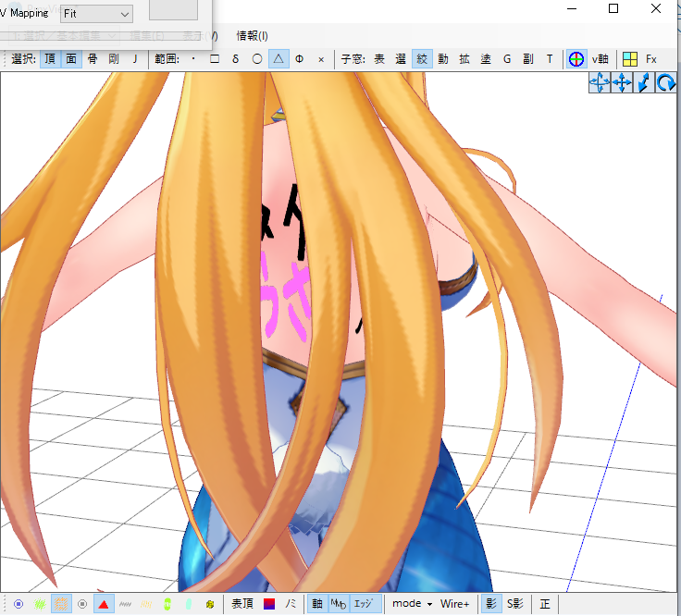Open the 情報(I) menu
This screenshot has width=681, height=616.
252,35
